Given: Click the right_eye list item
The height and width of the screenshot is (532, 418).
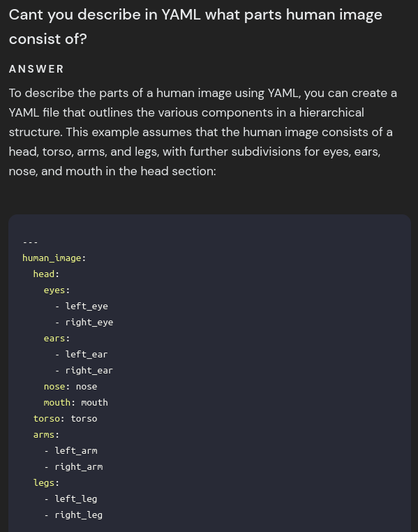Looking at the screenshot, I should [x=84, y=323].
